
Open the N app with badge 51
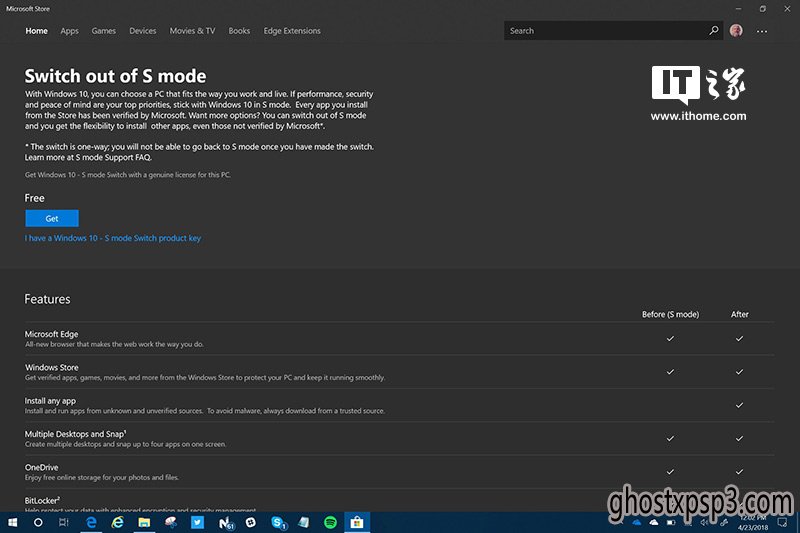pos(225,522)
